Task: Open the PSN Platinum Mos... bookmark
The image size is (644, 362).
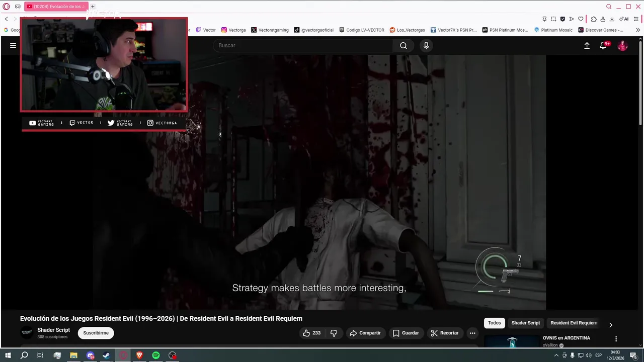Action: (x=505, y=30)
